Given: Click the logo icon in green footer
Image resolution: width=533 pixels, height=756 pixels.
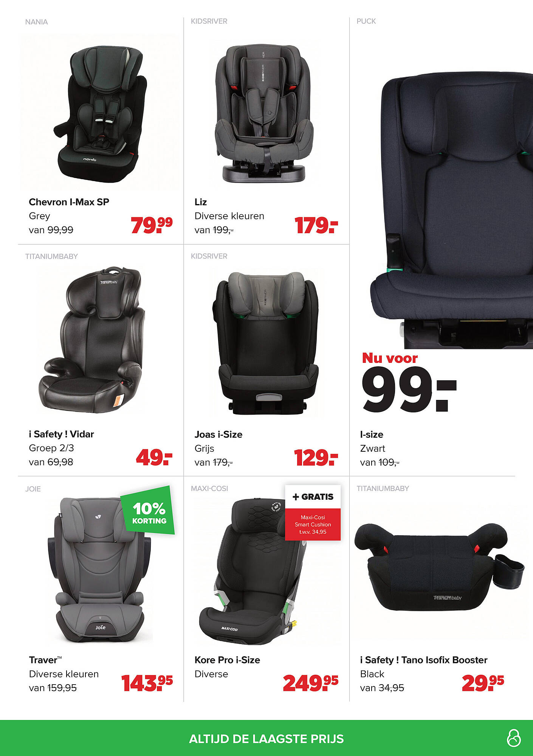Looking at the screenshot, I should pyautogui.click(x=514, y=738).
